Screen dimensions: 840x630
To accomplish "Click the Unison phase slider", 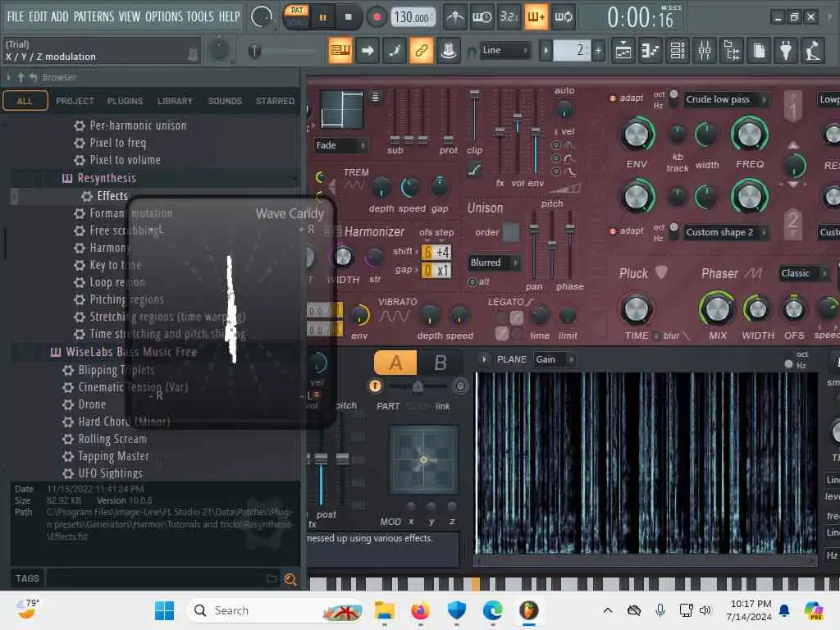I will pyautogui.click(x=570, y=244).
